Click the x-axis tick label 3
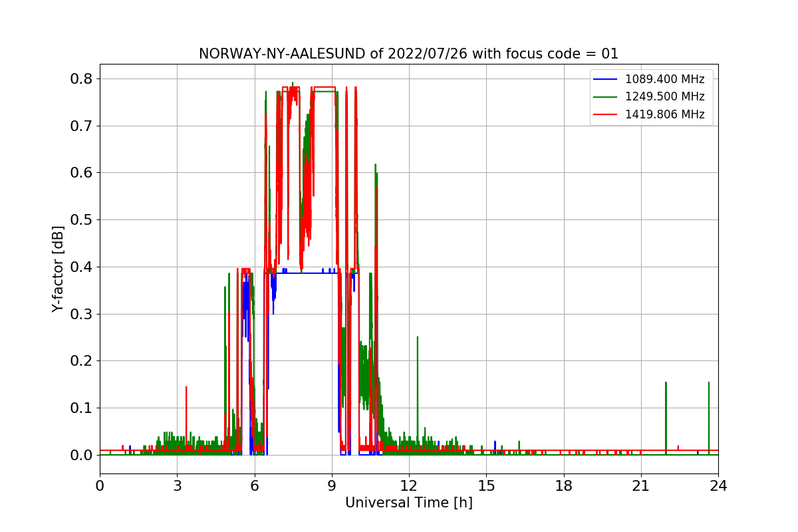This screenshot has width=798, height=532. coord(177,485)
